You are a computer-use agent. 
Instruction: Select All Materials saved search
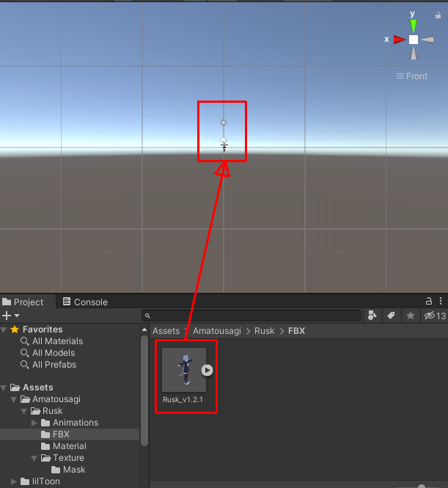[x=51, y=341]
